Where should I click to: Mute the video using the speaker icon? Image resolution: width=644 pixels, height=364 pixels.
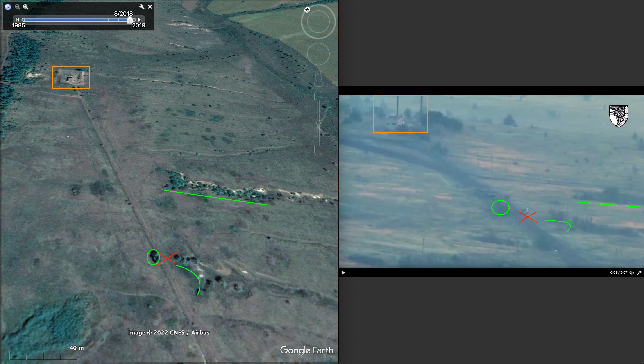tap(631, 273)
